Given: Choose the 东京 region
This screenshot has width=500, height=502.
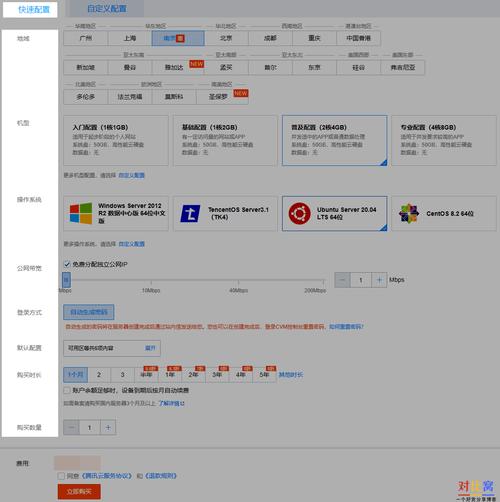Looking at the screenshot, I should 314,68.
